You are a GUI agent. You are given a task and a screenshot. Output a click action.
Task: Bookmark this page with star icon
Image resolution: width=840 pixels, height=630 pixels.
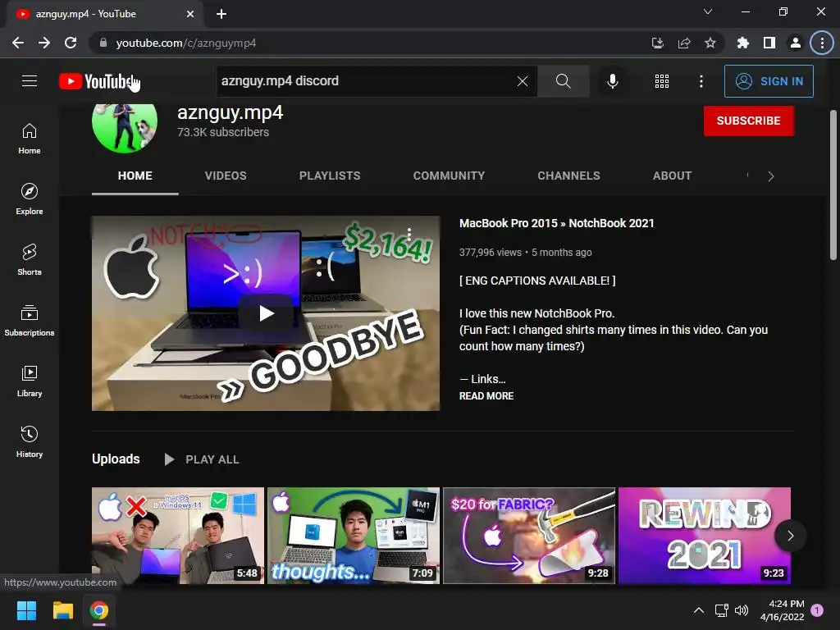pos(710,43)
